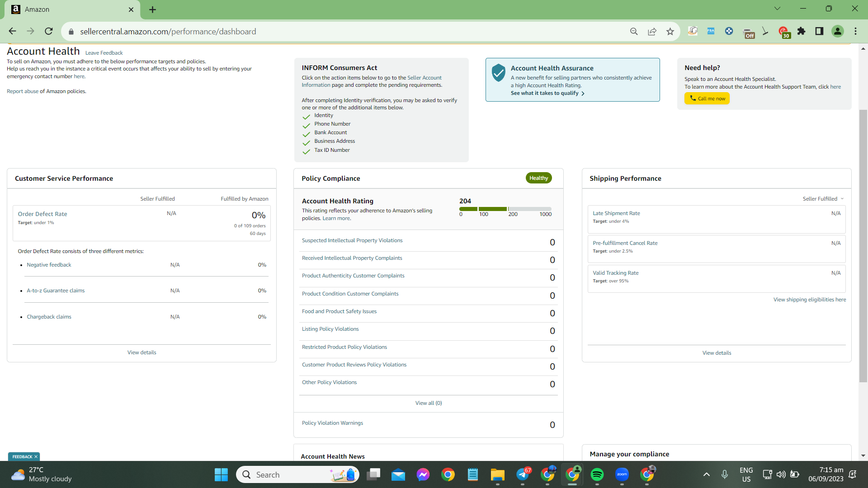Image resolution: width=868 pixels, height=488 pixels.
Task: Click the Call me now button
Action: pos(707,99)
